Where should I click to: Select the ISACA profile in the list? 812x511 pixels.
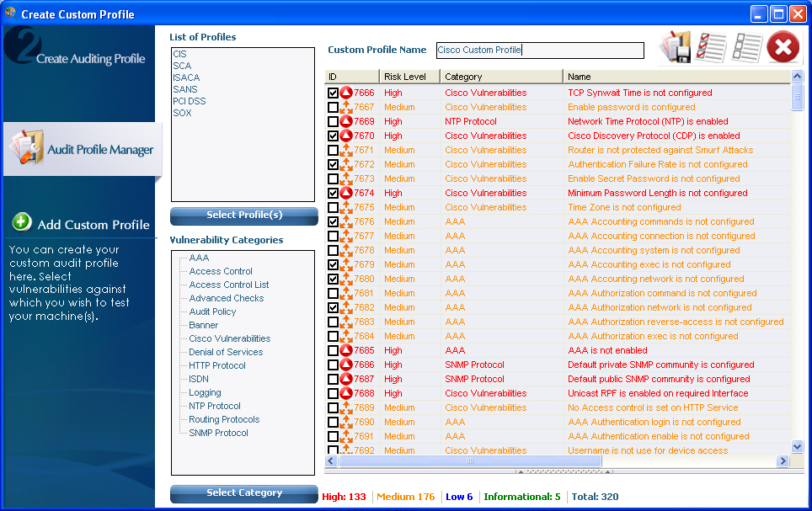pos(186,77)
